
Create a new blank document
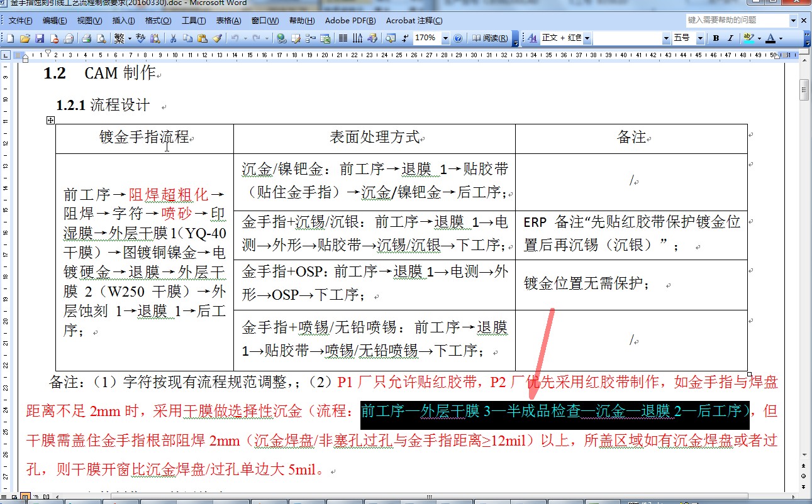pyautogui.click(x=11, y=38)
